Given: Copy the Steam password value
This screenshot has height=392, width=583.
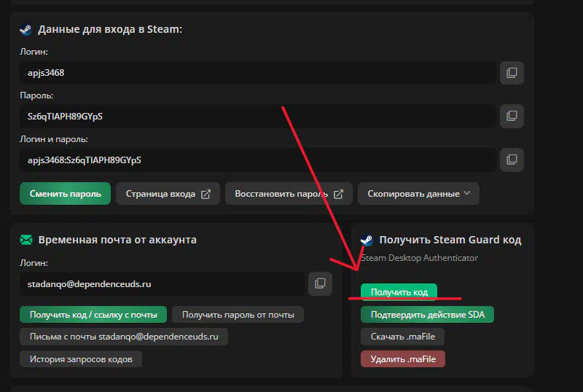Looking at the screenshot, I should [512, 116].
